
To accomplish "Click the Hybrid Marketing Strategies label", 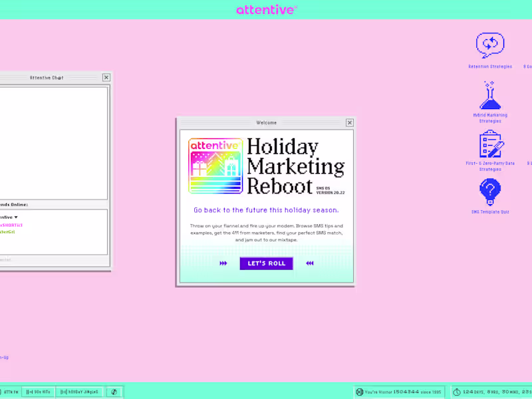I will (490, 118).
